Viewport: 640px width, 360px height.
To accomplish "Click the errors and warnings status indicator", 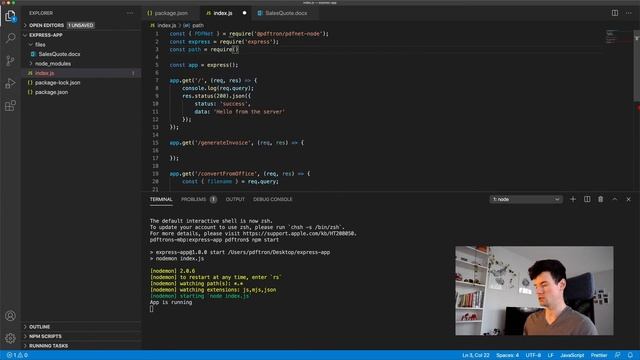I will [x=17, y=355].
